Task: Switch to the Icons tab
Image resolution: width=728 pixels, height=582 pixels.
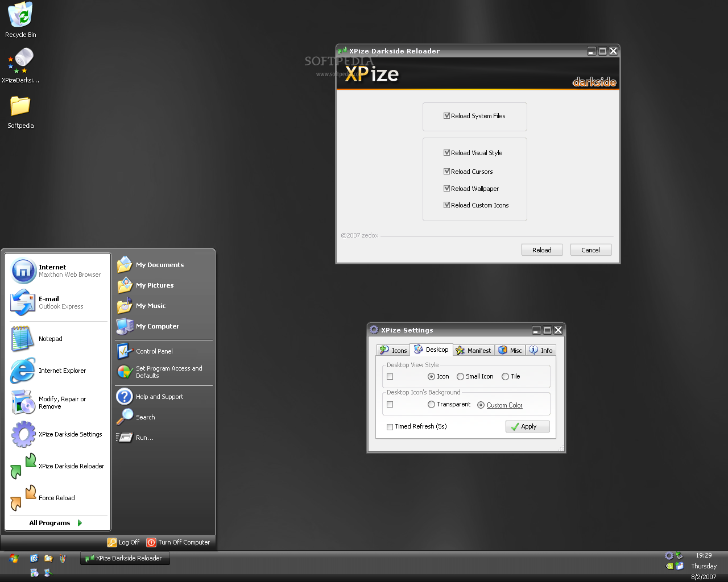Action: tap(394, 351)
